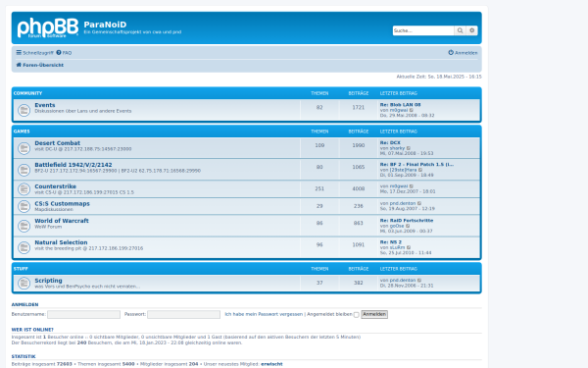The width and height of the screenshot is (588, 368).
Task: Click the Passwort input field
Action: (x=184, y=314)
